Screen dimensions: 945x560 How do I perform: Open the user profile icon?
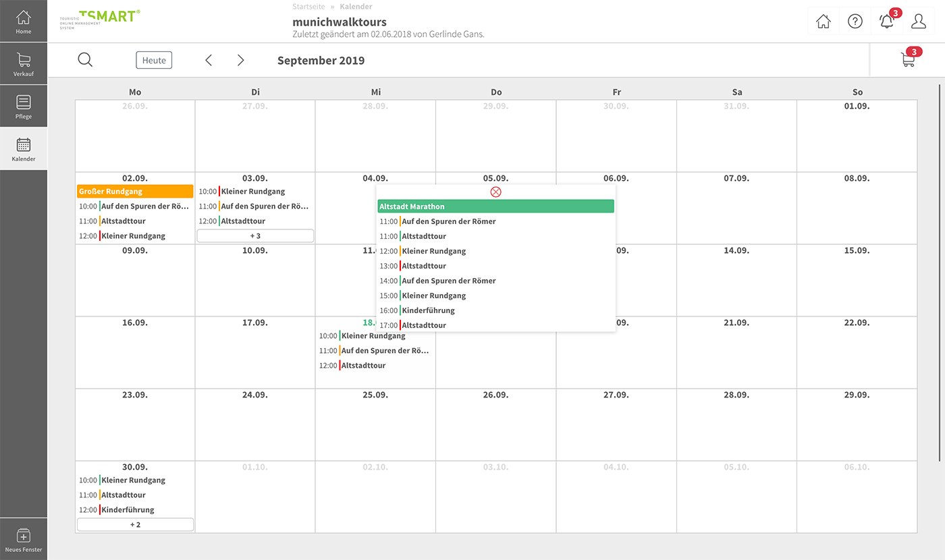pyautogui.click(x=919, y=22)
